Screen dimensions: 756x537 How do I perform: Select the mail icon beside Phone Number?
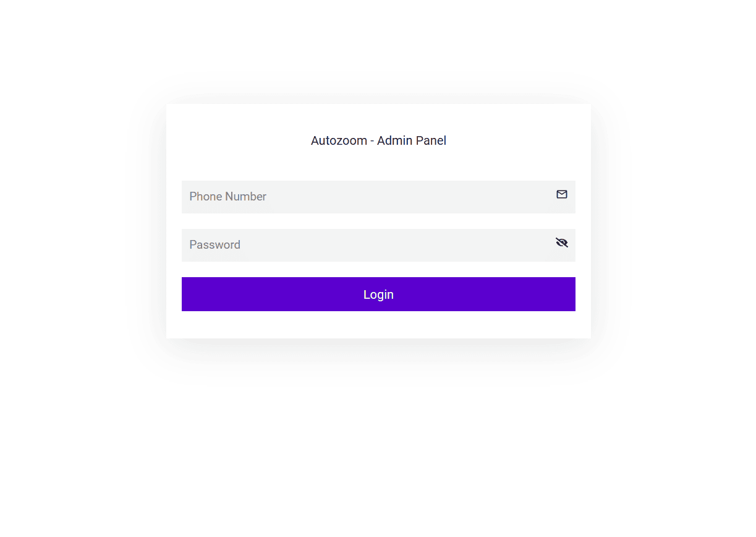(x=561, y=195)
